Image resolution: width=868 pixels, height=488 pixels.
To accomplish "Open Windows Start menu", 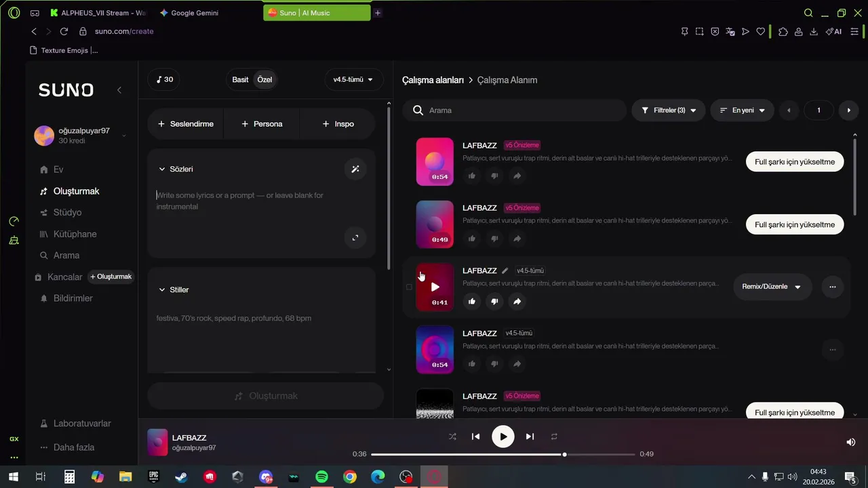I will pyautogui.click(x=13, y=477).
